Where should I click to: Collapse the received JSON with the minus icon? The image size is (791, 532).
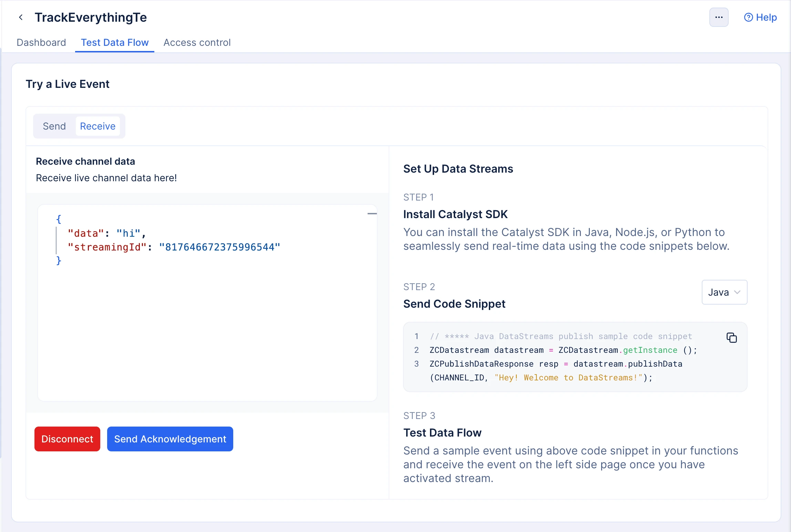point(372,214)
